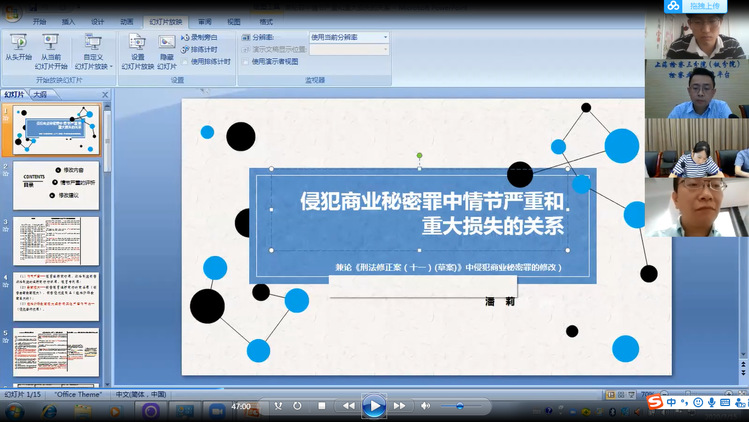
Task: Click the upload button (拍施上传) at top right
Action: [x=702, y=6]
